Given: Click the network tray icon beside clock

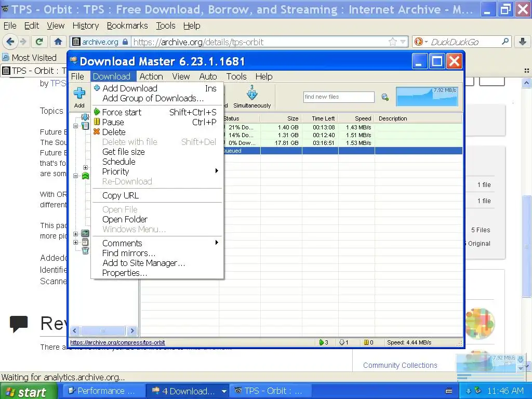Looking at the screenshot, I should click(478, 391).
